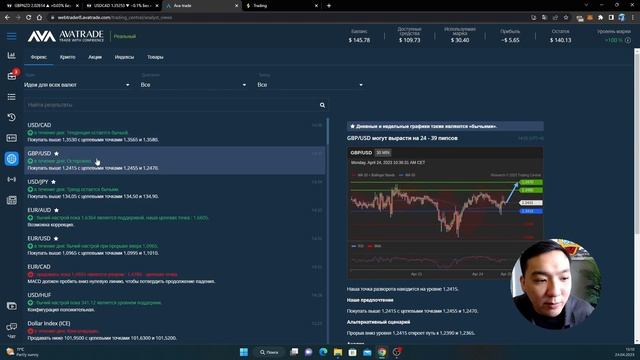
Task: Expand the middle 'Все' filter dropdown
Action: pos(193,85)
